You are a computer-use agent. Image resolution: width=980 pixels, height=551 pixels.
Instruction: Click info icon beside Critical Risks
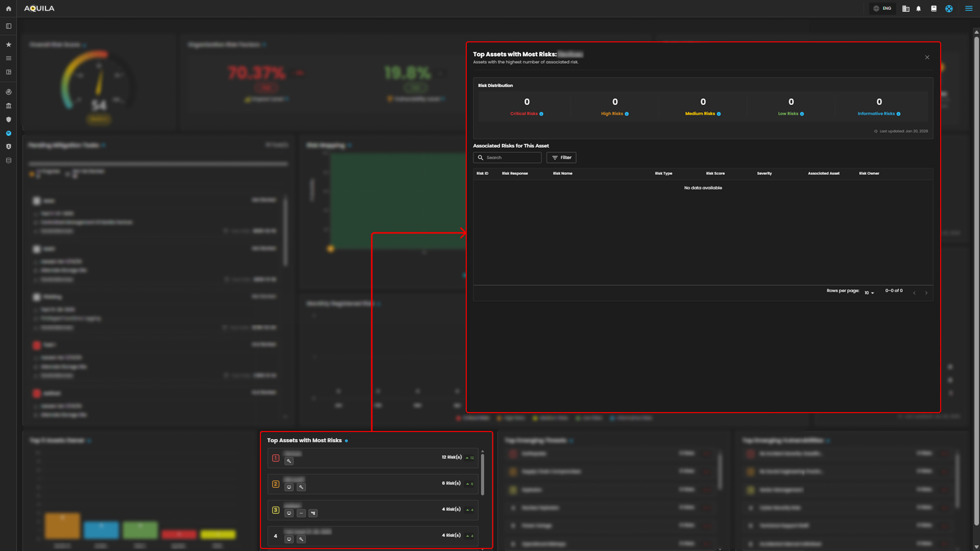[541, 114]
